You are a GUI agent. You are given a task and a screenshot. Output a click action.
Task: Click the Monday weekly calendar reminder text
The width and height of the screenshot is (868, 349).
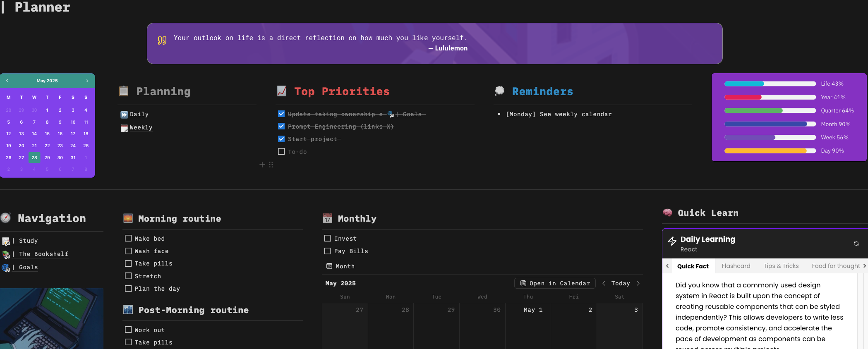click(559, 115)
